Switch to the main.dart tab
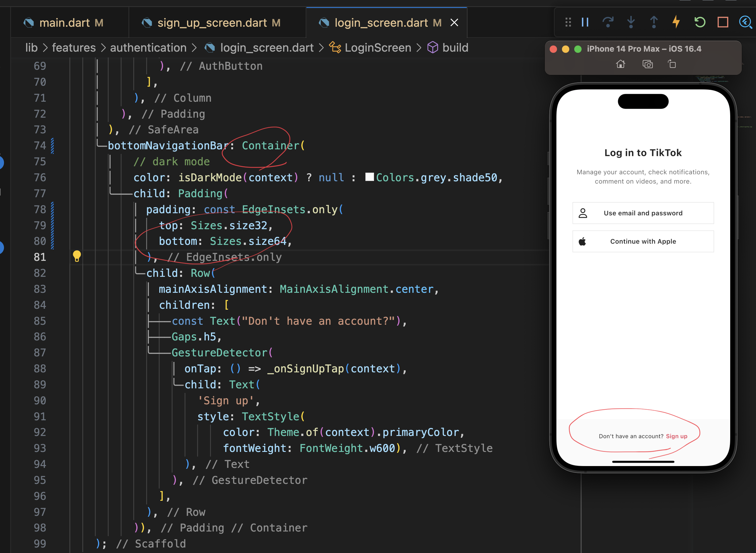This screenshot has height=553, width=756. click(x=64, y=23)
